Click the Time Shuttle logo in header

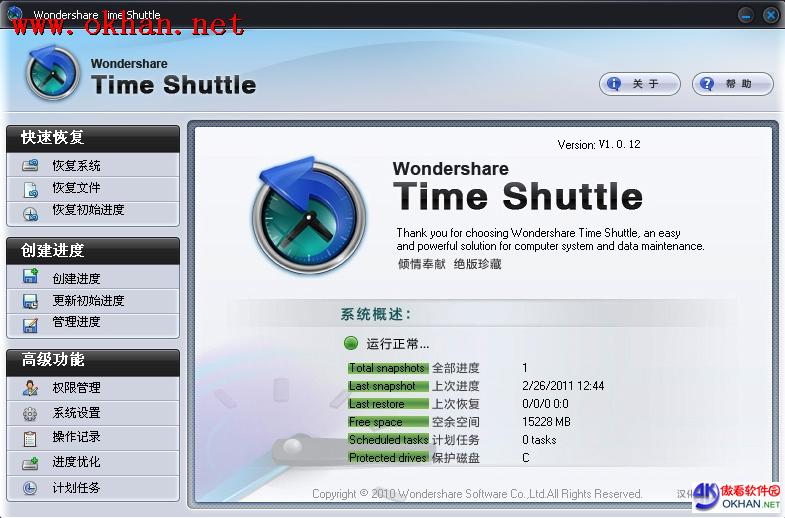53,73
